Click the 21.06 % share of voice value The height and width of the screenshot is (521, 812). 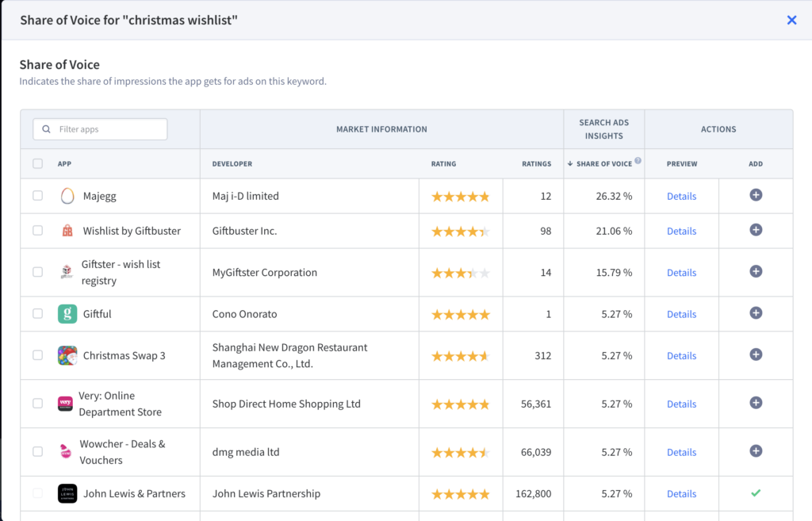pos(614,231)
